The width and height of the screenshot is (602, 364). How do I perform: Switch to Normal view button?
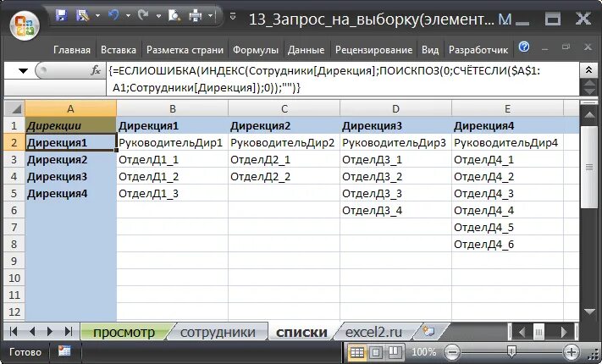click(357, 352)
